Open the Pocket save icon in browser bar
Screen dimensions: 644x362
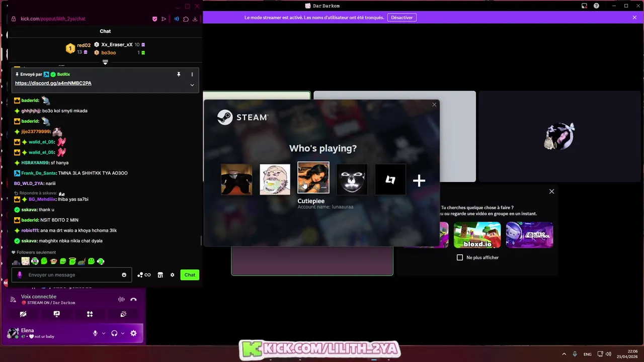coord(155,19)
